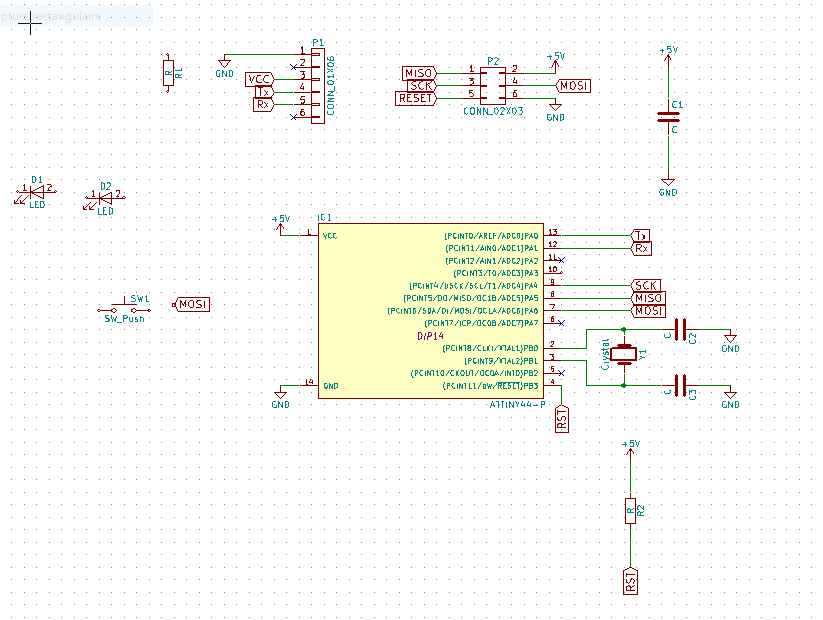Click the CONN_02X03 value text

tap(493, 111)
